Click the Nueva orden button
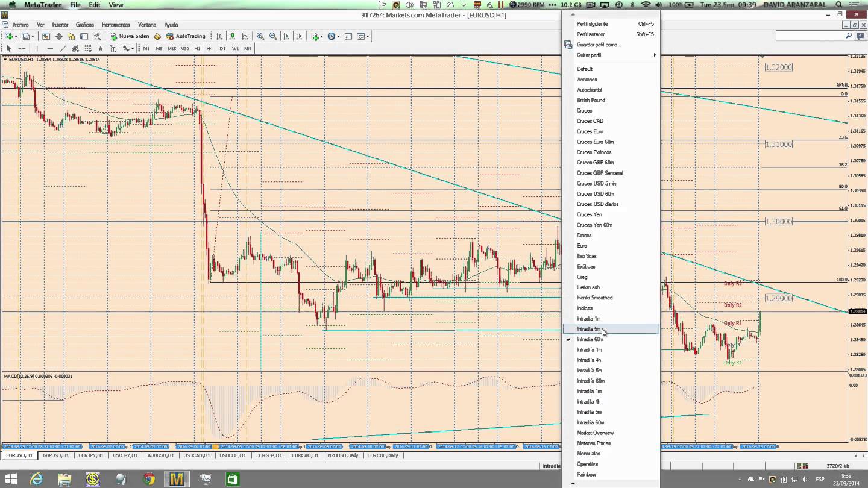Image resolution: width=868 pixels, height=488 pixels. point(130,36)
